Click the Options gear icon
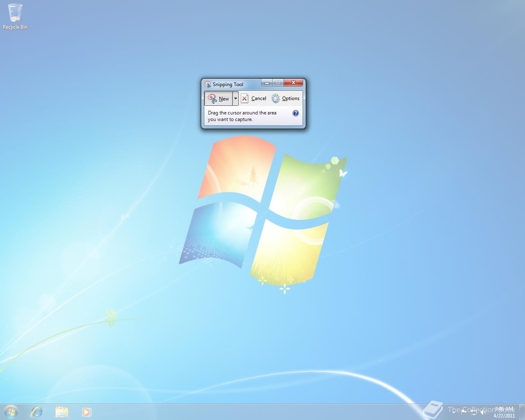Viewport: 525px width, 420px height. [x=276, y=98]
